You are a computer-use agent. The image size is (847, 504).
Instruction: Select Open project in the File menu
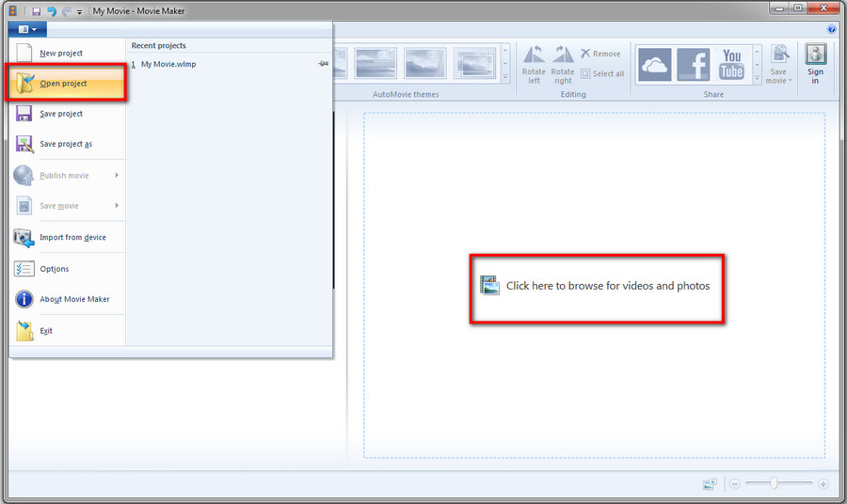point(67,83)
